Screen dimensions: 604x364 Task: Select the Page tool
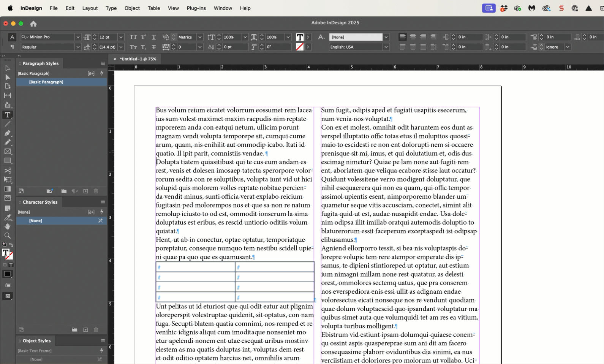click(x=7, y=86)
